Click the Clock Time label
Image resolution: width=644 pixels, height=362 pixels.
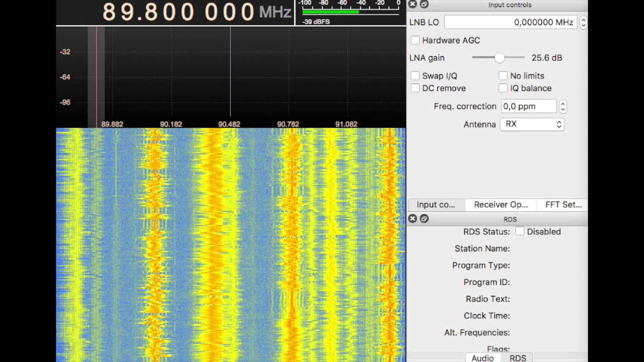(487, 316)
